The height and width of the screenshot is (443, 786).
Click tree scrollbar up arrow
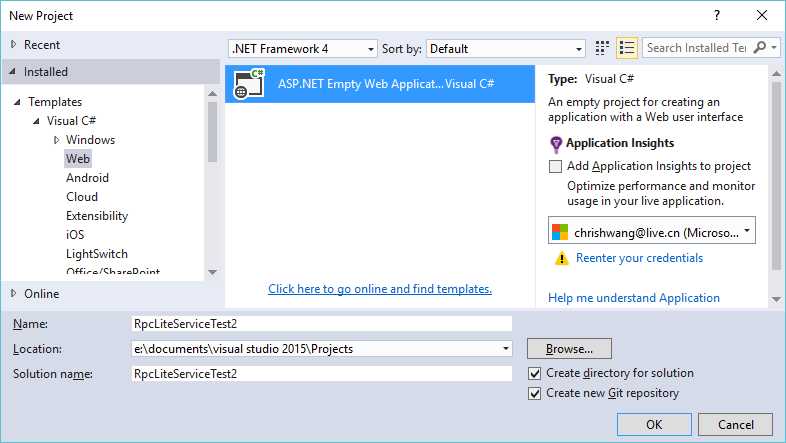[x=213, y=94]
